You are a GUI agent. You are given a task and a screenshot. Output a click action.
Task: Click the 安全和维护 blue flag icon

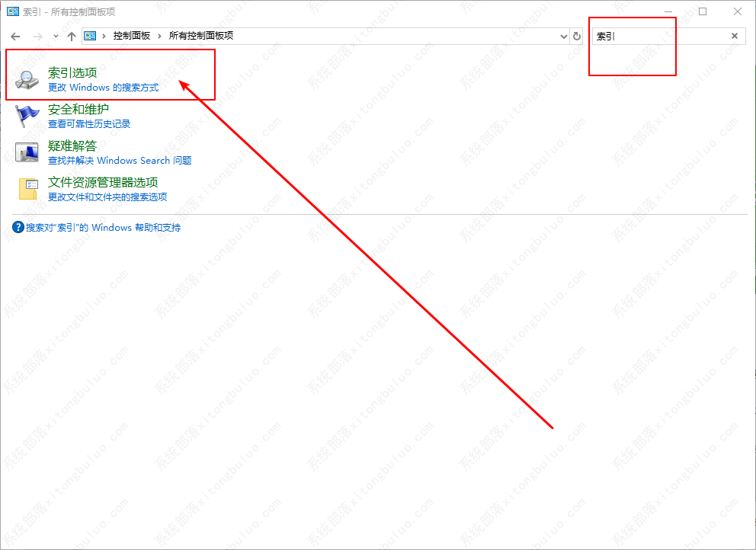(x=28, y=115)
